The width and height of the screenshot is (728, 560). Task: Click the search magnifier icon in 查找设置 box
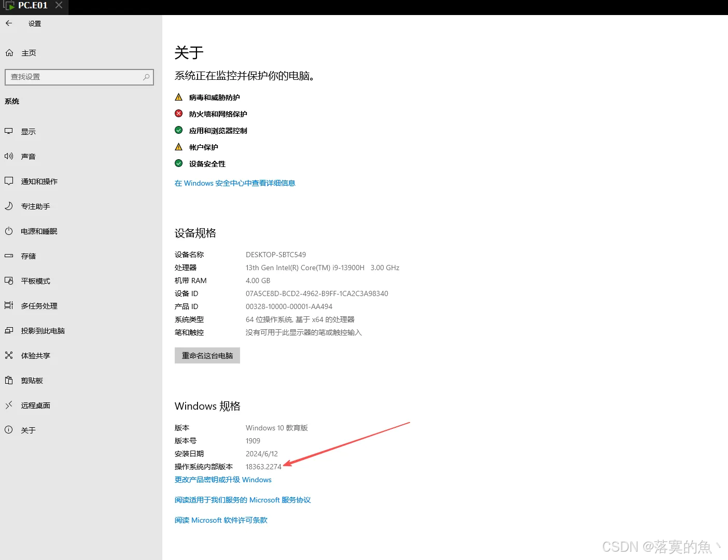(x=146, y=77)
